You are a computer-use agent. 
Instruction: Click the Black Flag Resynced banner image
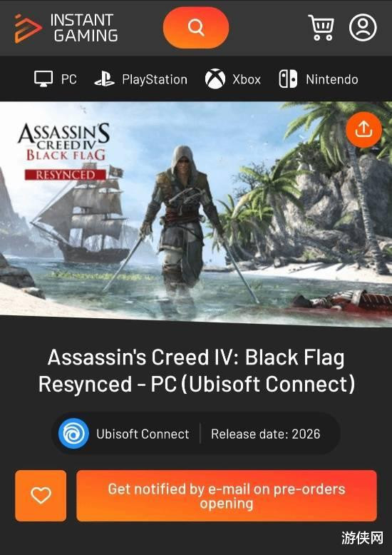click(196, 213)
